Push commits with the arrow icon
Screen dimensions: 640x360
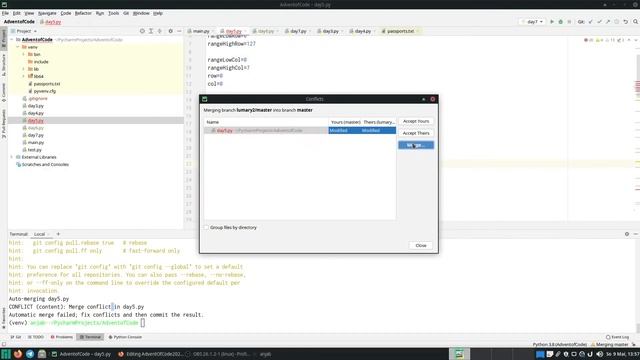coord(608,22)
